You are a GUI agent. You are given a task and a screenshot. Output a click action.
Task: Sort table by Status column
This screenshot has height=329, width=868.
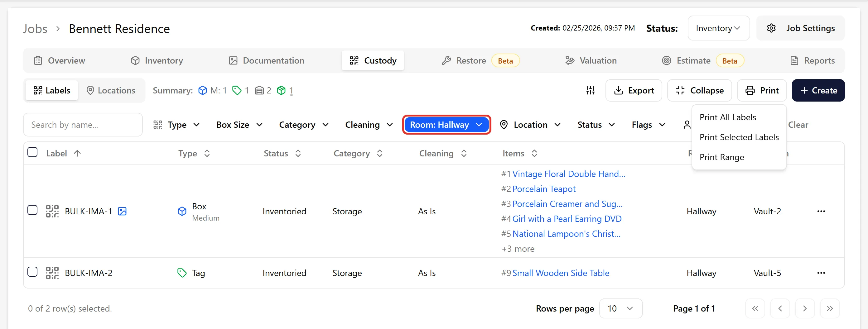click(282, 153)
